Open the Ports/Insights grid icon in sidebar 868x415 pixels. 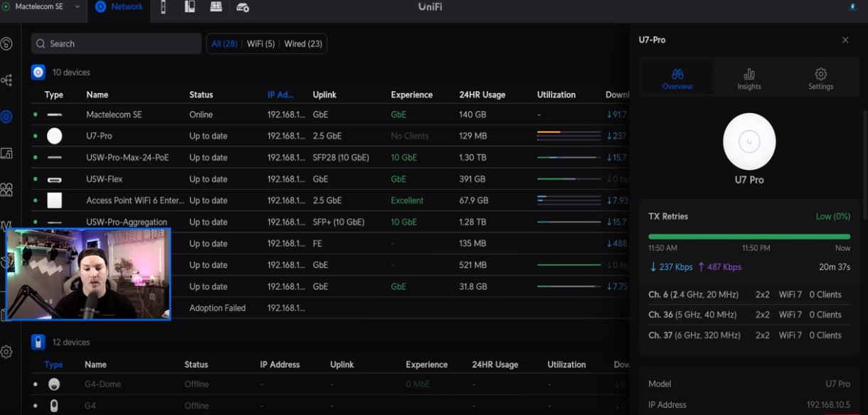tap(6, 189)
